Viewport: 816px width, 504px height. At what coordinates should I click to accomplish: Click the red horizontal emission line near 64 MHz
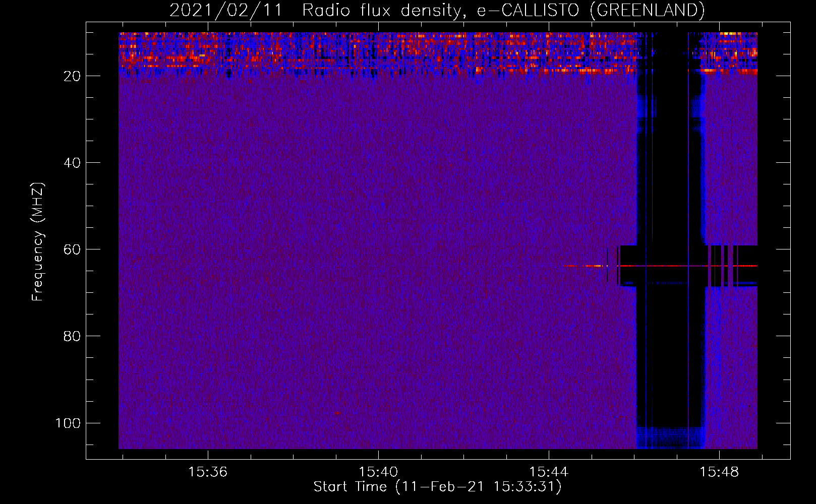[x=660, y=266]
